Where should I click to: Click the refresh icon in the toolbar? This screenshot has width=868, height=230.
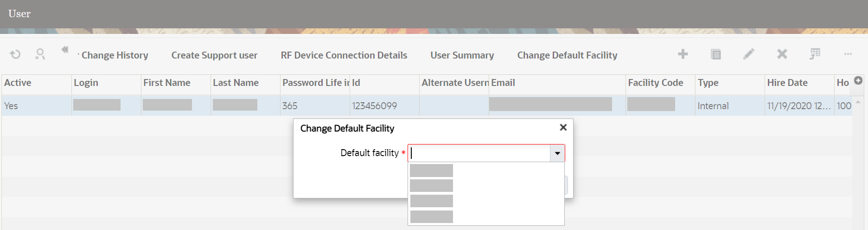(15, 54)
